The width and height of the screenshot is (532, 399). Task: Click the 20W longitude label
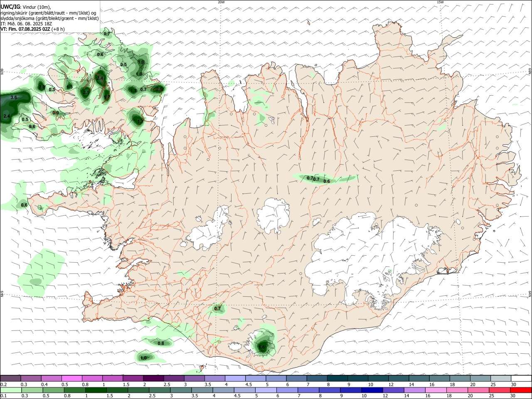point(221,2)
